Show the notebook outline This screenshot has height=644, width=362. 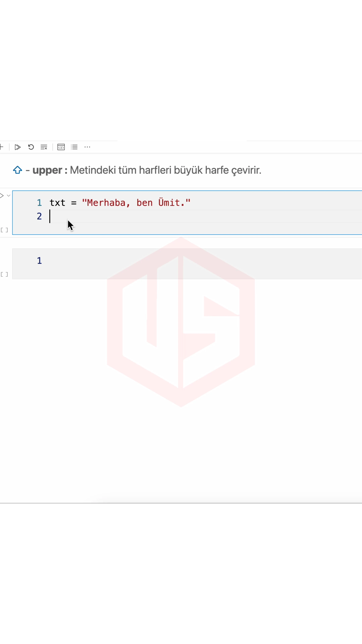tap(74, 147)
